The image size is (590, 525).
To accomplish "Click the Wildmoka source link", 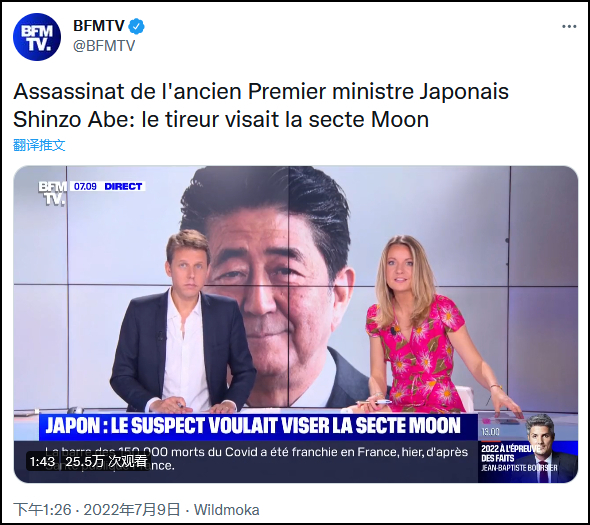I will [x=227, y=510].
